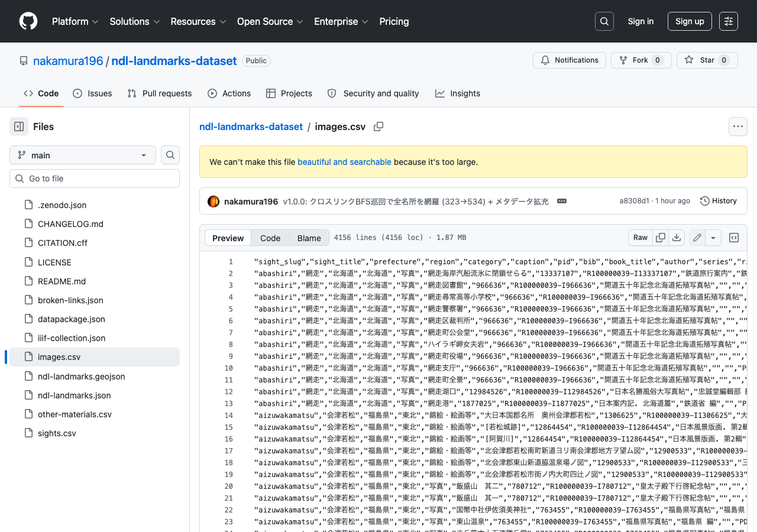Open History of this file
The image size is (757, 532).
click(719, 201)
